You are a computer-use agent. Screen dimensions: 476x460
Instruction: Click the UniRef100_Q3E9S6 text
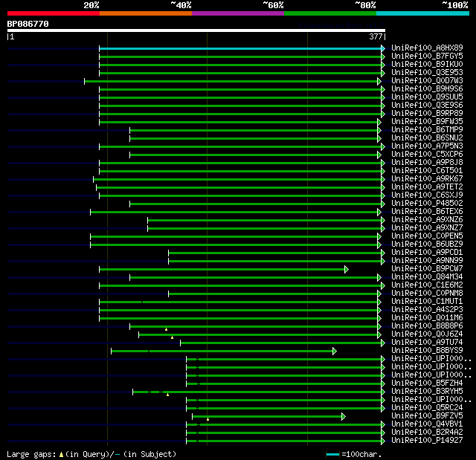427,106
